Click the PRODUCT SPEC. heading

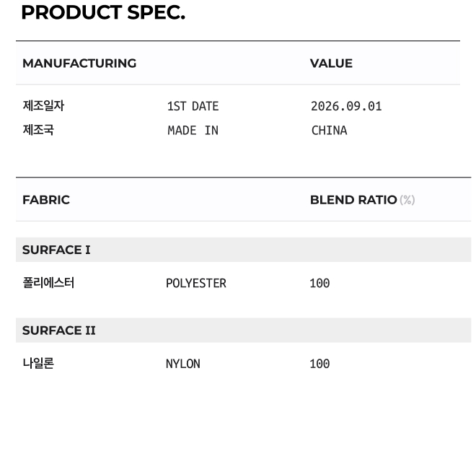coord(103,13)
